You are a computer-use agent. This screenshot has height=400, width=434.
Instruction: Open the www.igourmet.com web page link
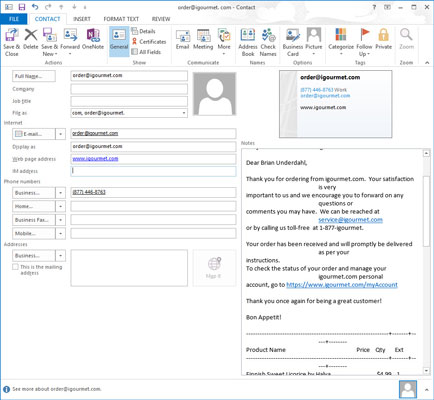[x=95, y=159]
